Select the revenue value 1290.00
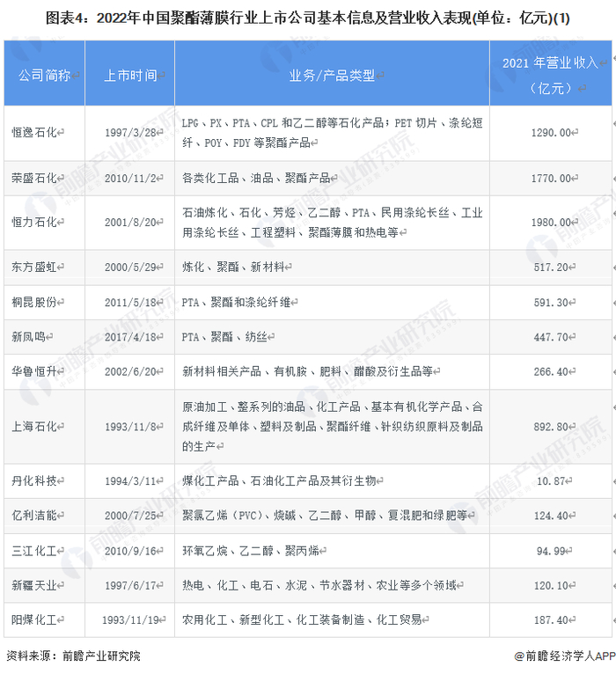Image resolution: width=616 pixels, height=674 pixels. [551, 132]
